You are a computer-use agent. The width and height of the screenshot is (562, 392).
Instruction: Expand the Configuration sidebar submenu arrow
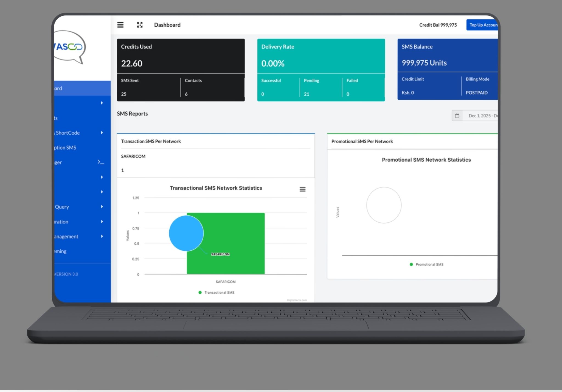coord(102,222)
